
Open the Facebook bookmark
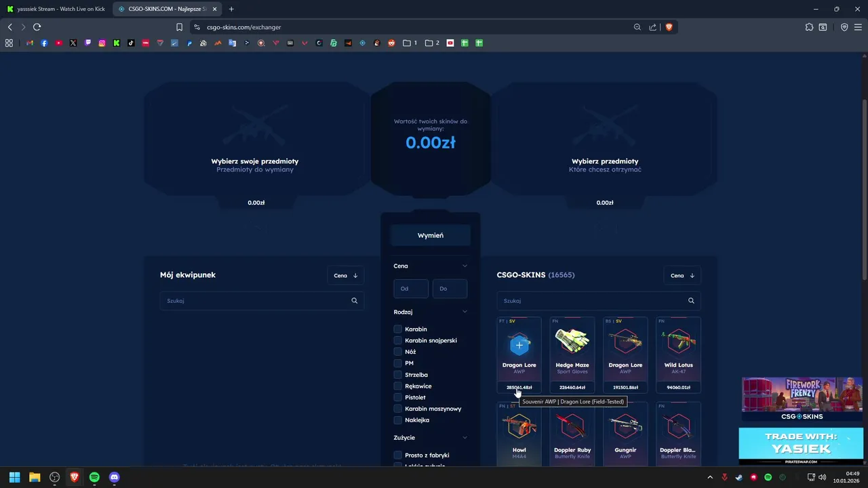pyautogui.click(x=44, y=43)
